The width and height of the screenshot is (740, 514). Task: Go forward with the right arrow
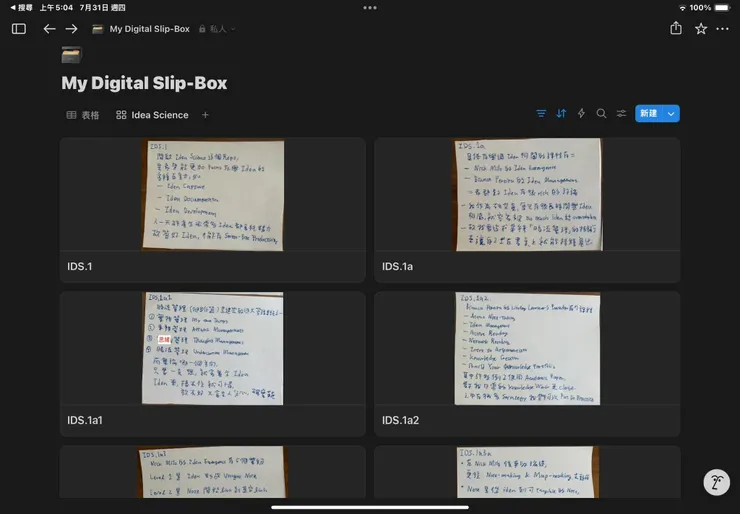[x=71, y=29]
